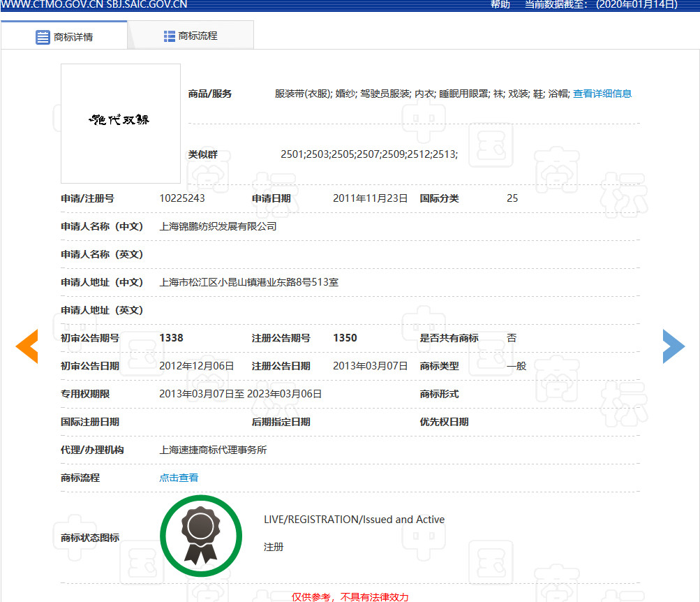700x602 pixels.
Task: Select registration announcement issue 1350
Action: (x=345, y=338)
